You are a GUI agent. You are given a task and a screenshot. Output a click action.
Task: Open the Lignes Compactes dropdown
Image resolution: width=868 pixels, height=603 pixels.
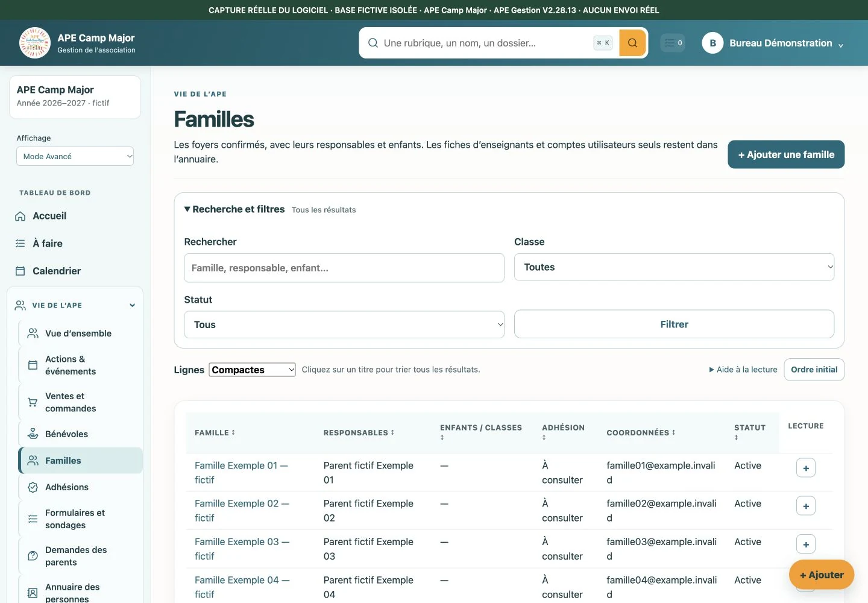[x=252, y=370]
